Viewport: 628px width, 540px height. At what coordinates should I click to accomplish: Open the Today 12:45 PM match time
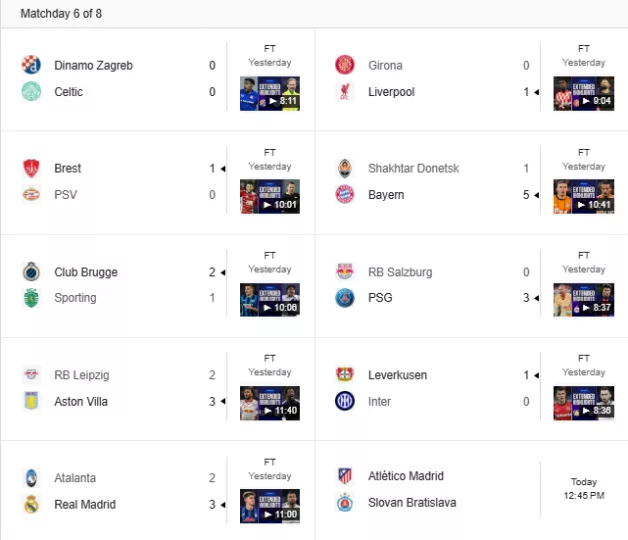coord(584,489)
